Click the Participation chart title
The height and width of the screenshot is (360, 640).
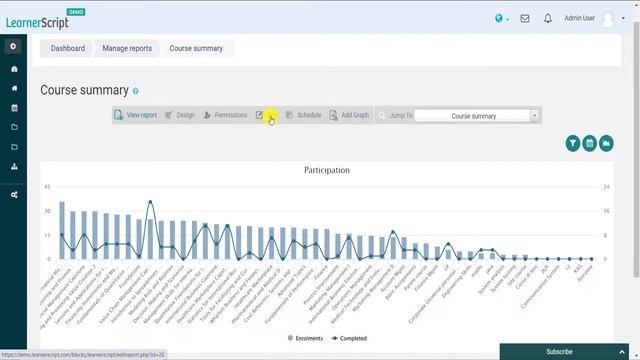327,170
